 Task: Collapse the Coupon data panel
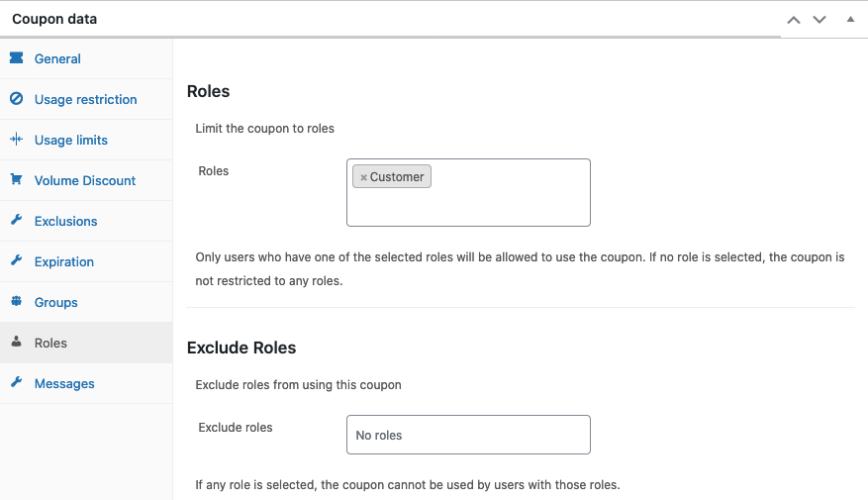(x=851, y=20)
